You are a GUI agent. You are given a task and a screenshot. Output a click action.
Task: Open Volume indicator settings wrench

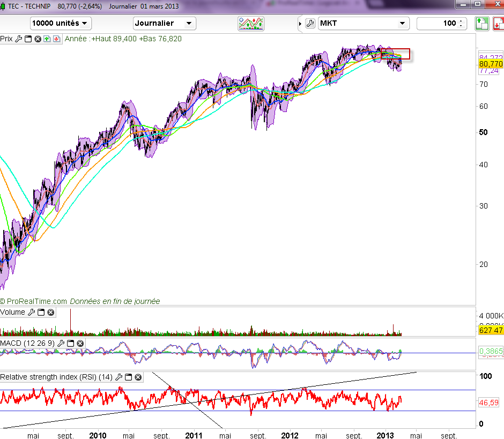[x=32, y=312]
